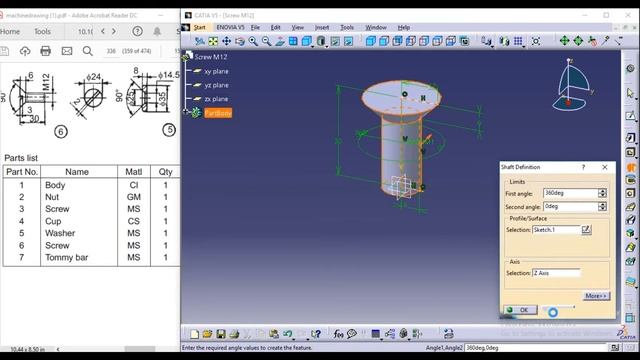
Task: Click the orange Shaft icon in right toolbar
Action: (631, 167)
